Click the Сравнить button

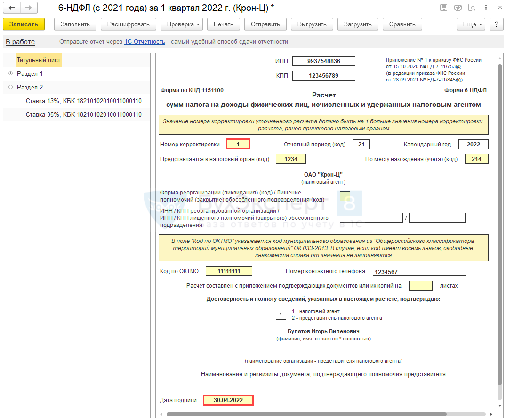pyautogui.click(x=402, y=24)
